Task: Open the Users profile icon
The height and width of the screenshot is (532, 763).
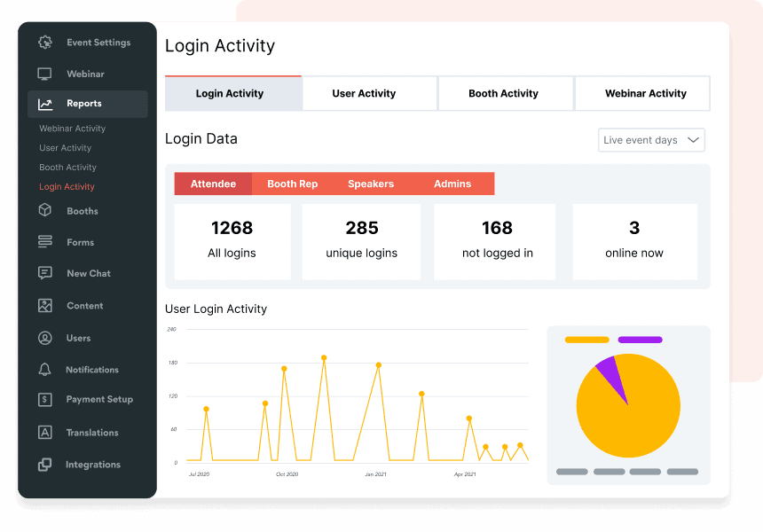Action: tap(45, 338)
